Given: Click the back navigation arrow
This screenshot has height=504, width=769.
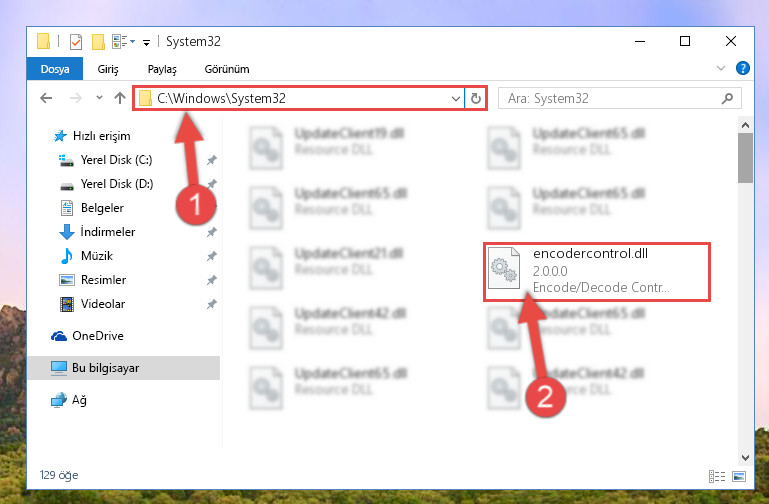Looking at the screenshot, I should (x=46, y=98).
